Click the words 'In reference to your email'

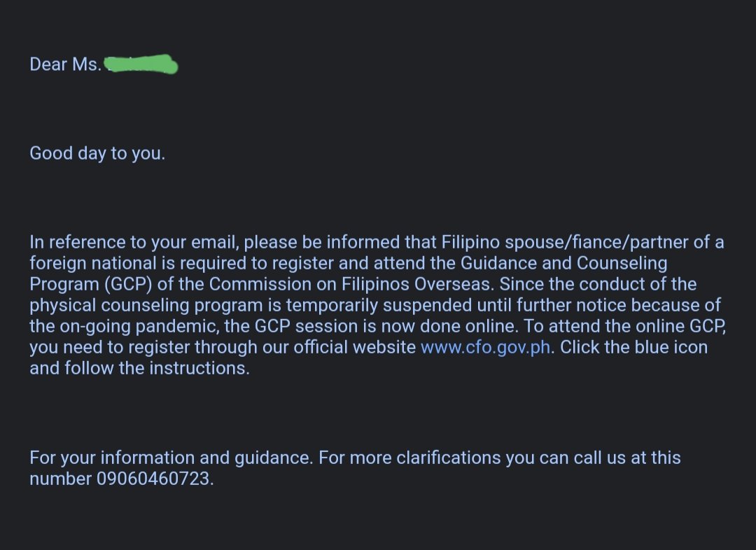[x=134, y=242]
